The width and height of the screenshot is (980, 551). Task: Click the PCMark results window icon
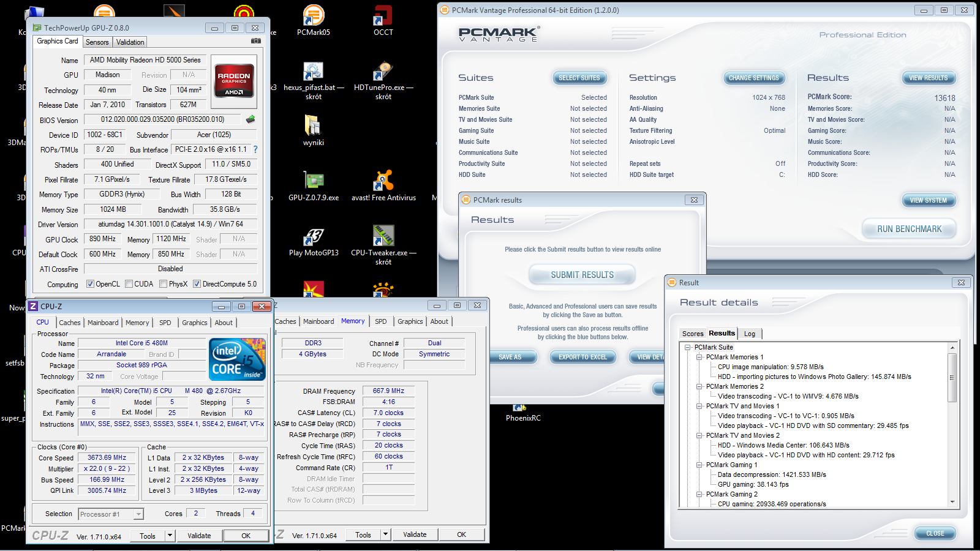point(466,200)
